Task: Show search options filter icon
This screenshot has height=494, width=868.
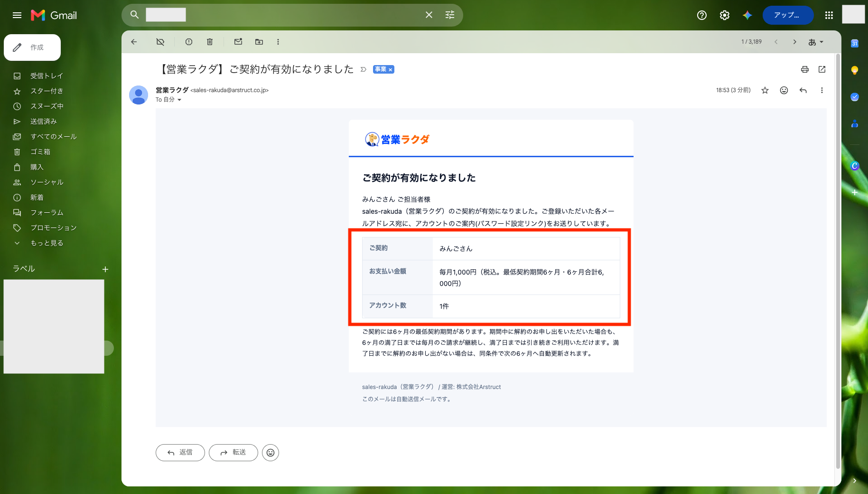Action: point(450,15)
